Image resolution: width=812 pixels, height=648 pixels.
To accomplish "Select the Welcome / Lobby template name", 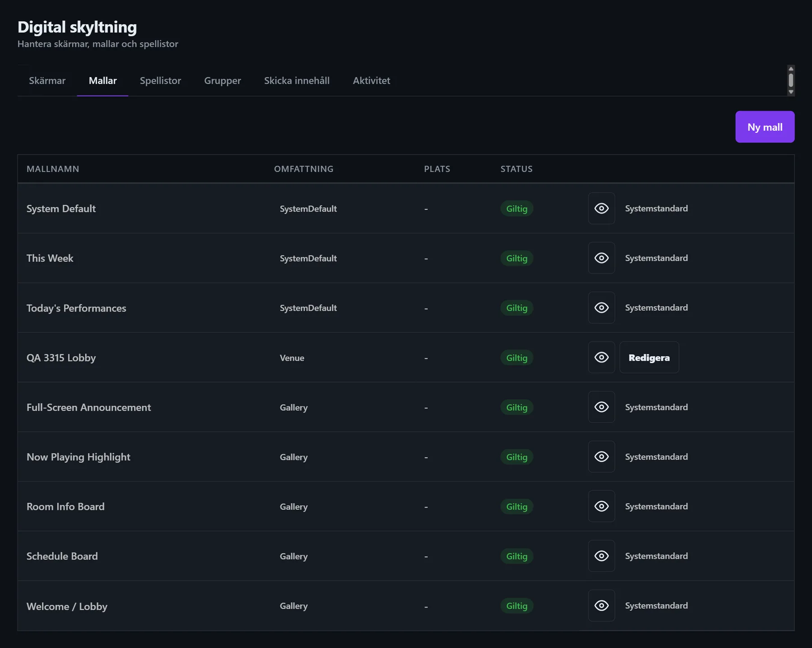I will 67,606.
